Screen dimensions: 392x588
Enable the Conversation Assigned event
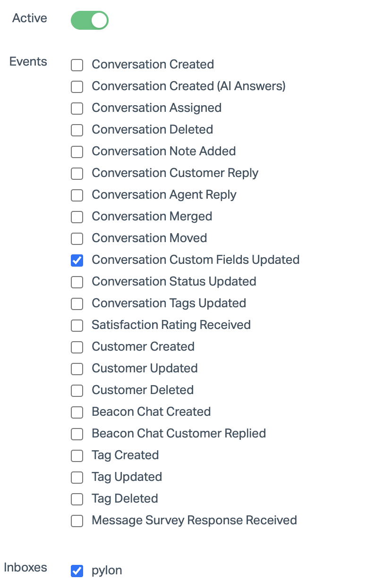pyautogui.click(x=77, y=109)
